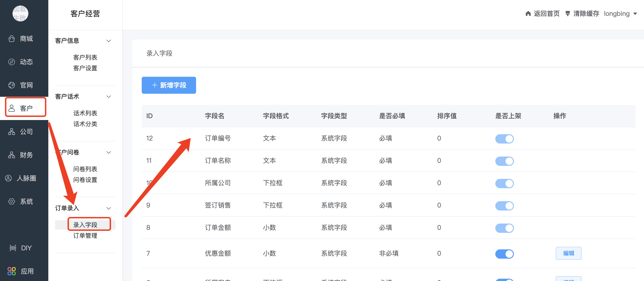Open the 商城 shop icon in the sidebar
The width and height of the screenshot is (644, 281).
pos(12,39)
